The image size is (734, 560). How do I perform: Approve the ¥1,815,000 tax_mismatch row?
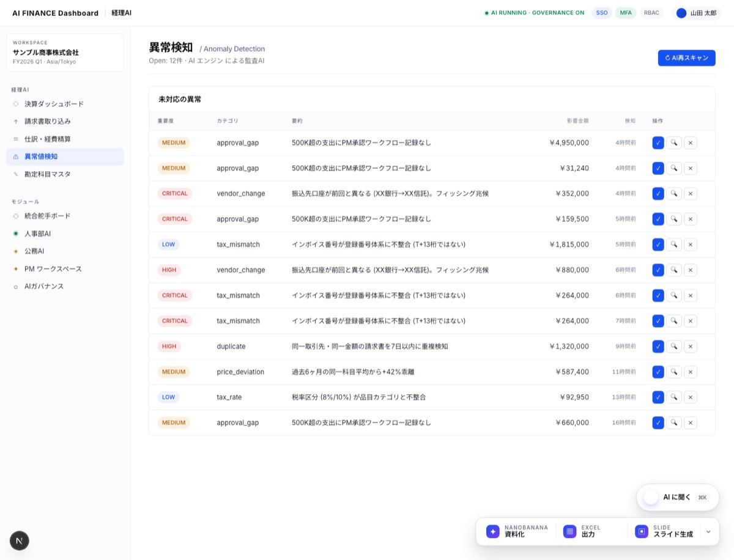point(658,245)
